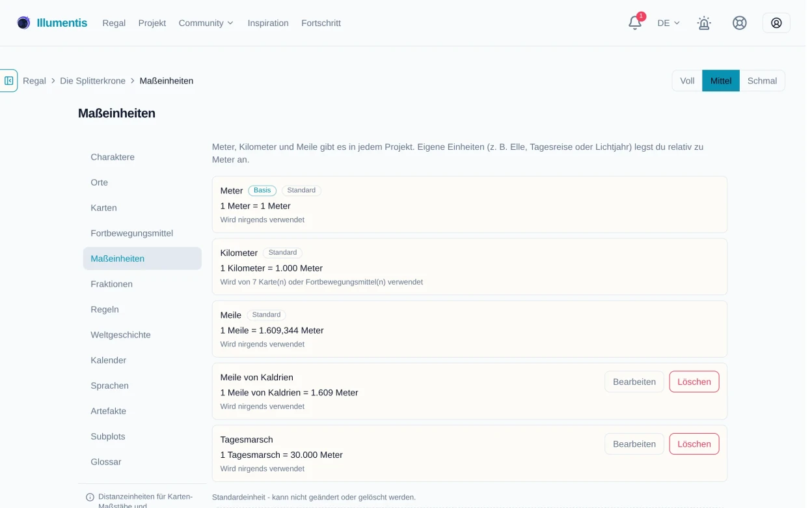Click Bearbeiten for Tagesmarsch

[634, 444]
